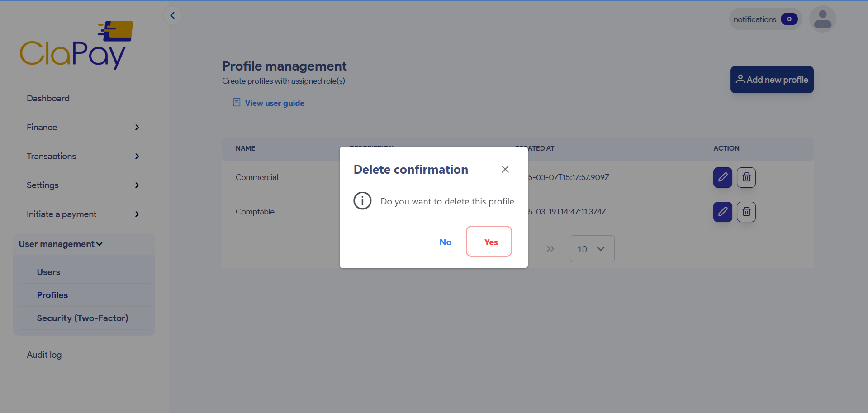Click the info icon in the dialog
Image resolution: width=868 pixels, height=413 pixels.
pos(362,201)
